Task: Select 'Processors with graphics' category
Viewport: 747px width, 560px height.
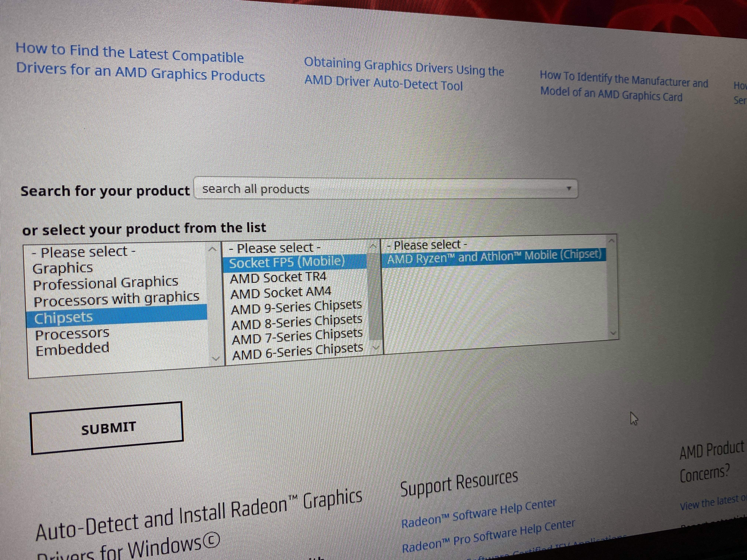Action: click(117, 299)
